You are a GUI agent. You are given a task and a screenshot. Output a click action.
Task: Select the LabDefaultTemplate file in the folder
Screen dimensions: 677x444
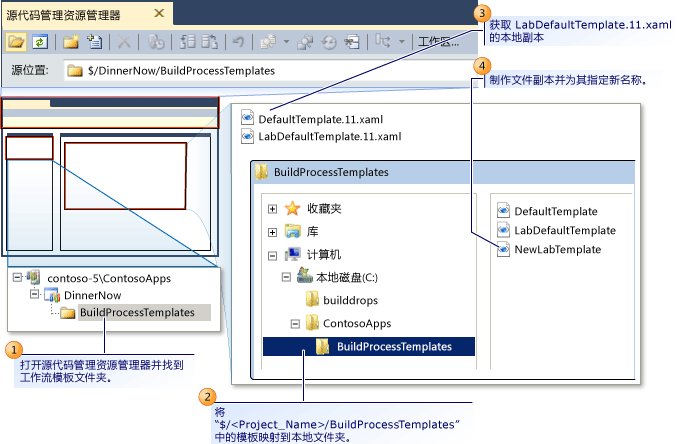556,230
